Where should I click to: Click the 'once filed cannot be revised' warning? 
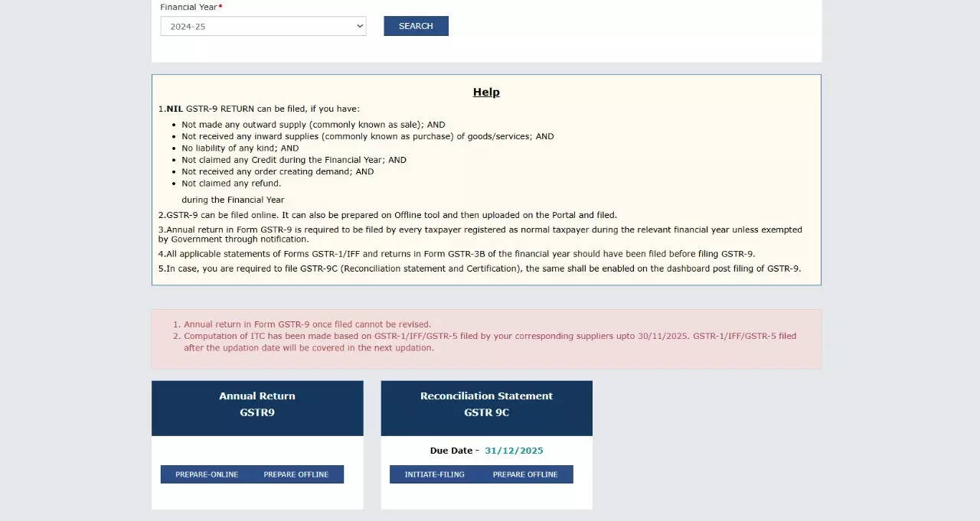307,324
